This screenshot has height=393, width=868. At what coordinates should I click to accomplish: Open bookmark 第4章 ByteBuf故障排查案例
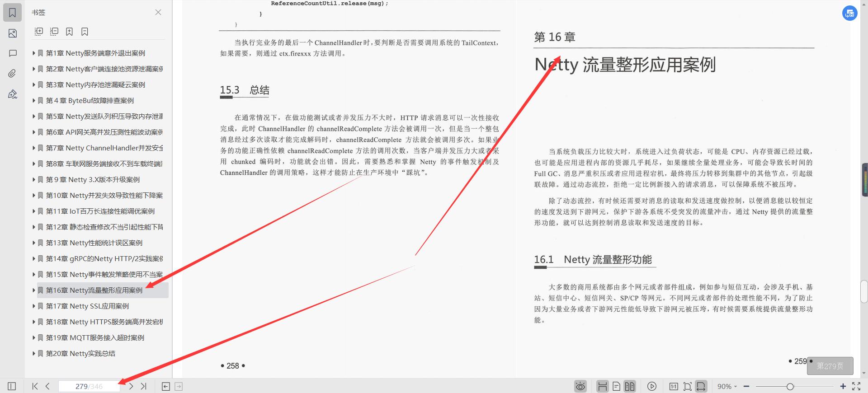[x=90, y=100]
